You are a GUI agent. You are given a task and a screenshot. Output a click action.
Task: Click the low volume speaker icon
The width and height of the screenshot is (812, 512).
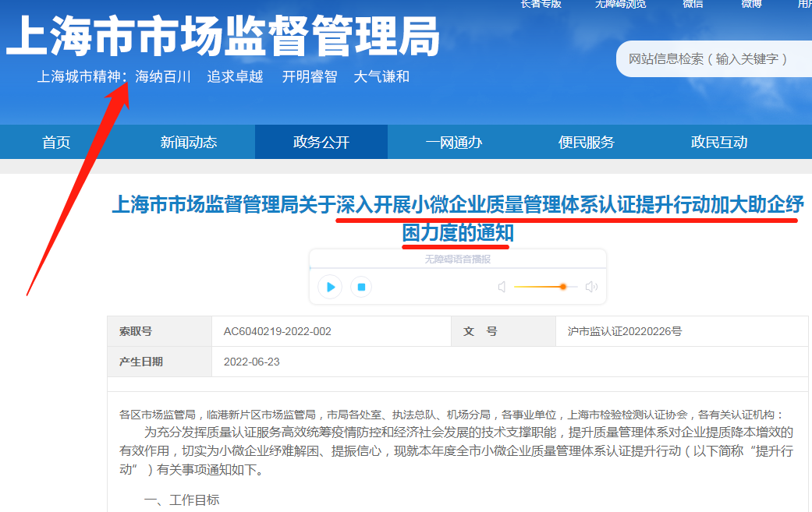[x=502, y=287]
